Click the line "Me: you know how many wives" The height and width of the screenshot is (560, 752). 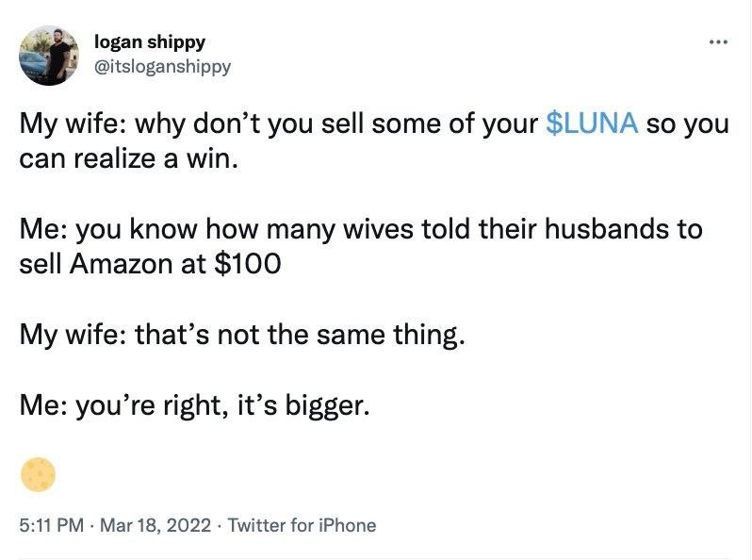(188, 230)
